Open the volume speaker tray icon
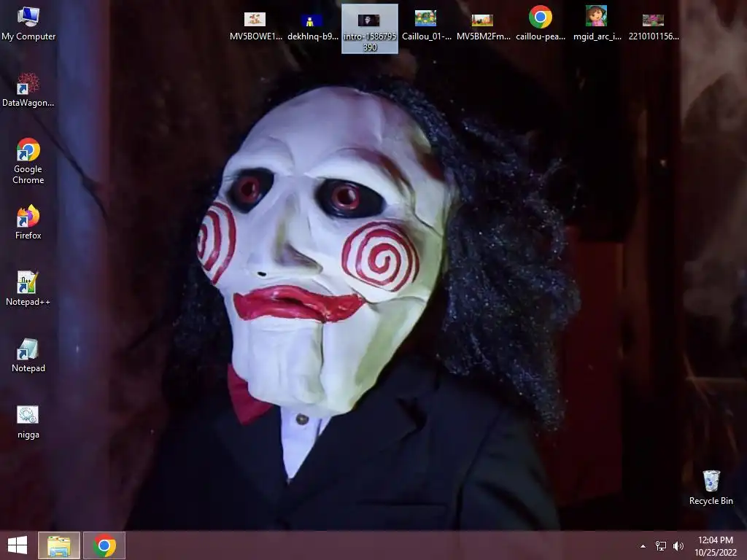 click(678, 545)
